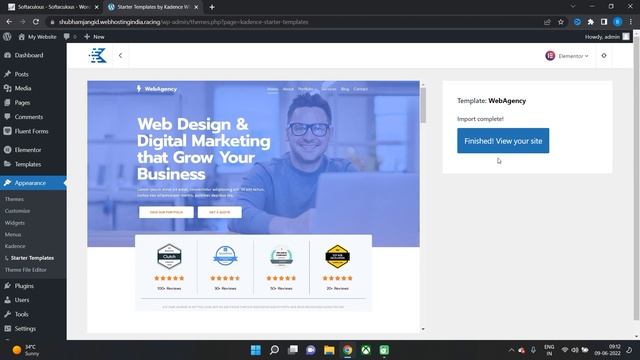Click the Dashboard gauge icon
This screenshot has height=360, width=640.
click(x=7, y=55)
